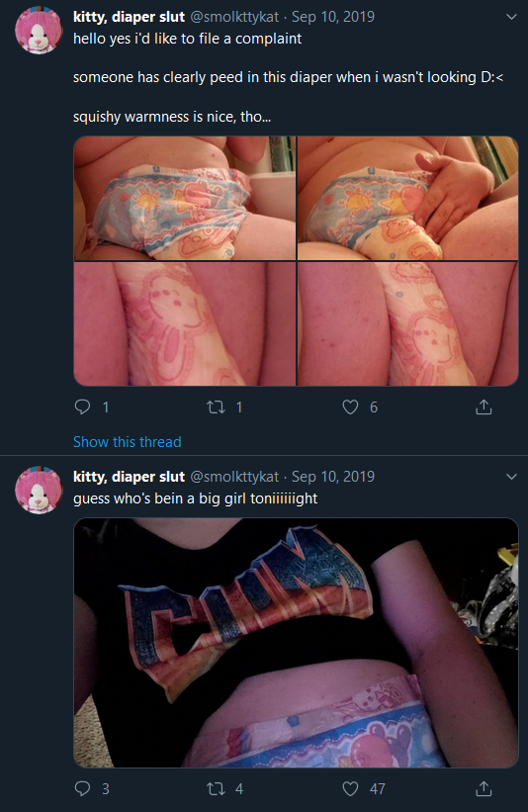528x812 pixels.
Task: Reply to the tweet with 3 replies
Action: coord(83,788)
